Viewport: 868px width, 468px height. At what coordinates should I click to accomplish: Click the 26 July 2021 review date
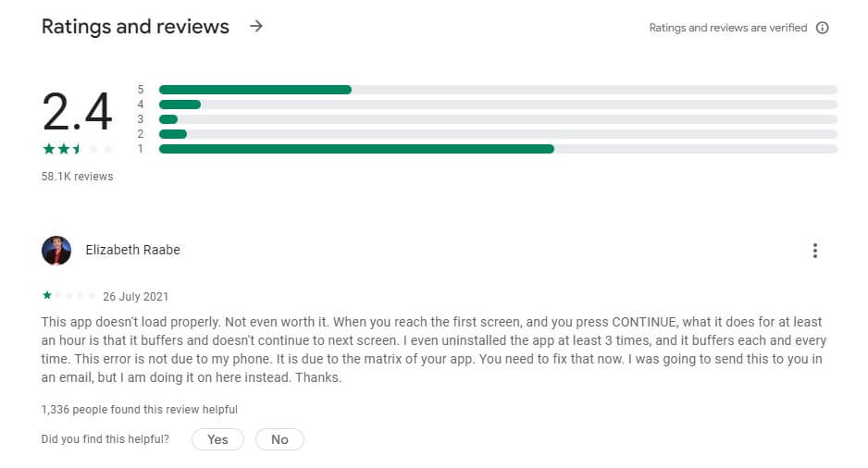(x=135, y=297)
